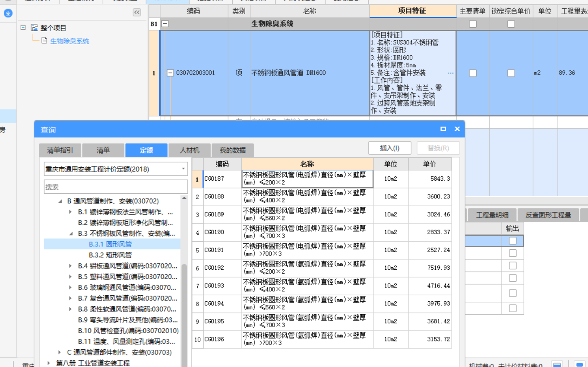This screenshot has width=588, height=367.
Task: Switch to 反查图形工程量 tab
Action: click(x=548, y=215)
